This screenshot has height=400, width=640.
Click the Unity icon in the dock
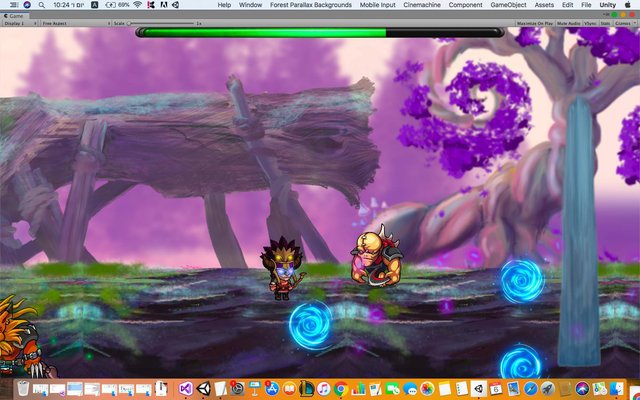[203, 388]
